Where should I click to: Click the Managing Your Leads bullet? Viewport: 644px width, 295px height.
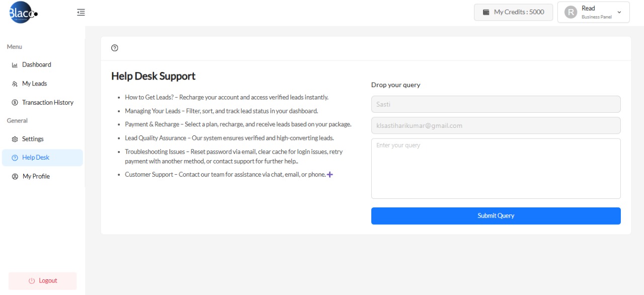click(221, 111)
